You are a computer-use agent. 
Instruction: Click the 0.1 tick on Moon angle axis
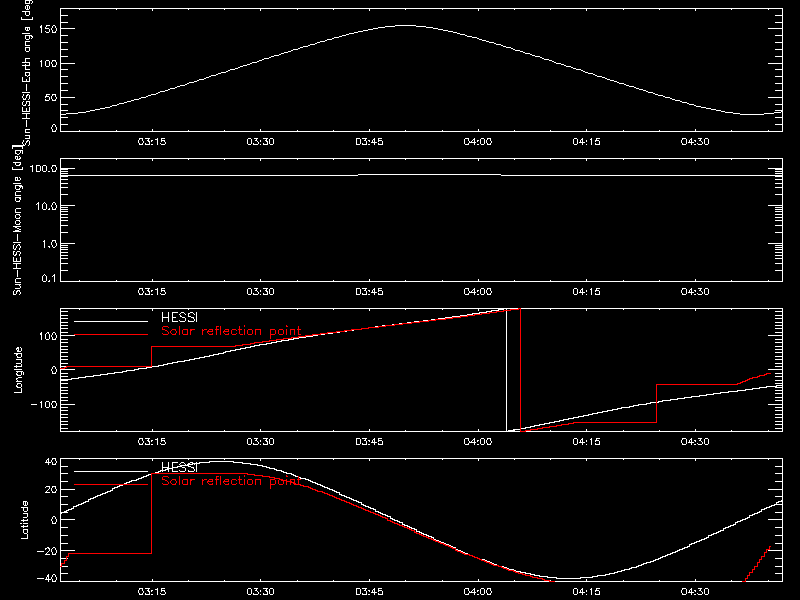tap(49, 278)
